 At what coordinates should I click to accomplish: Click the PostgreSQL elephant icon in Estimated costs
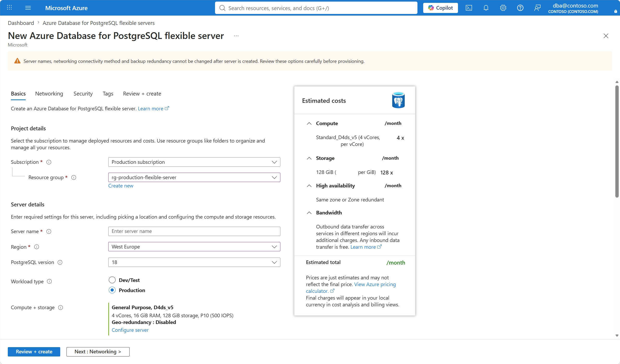pos(398,100)
